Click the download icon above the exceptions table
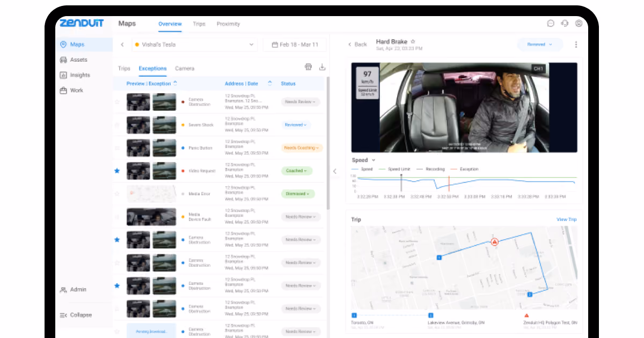Viewport: 644px width, 338px height. click(x=323, y=67)
